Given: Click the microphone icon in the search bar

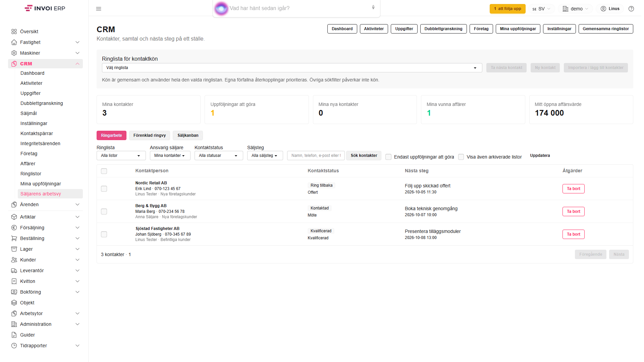Looking at the screenshot, I should [x=373, y=7].
